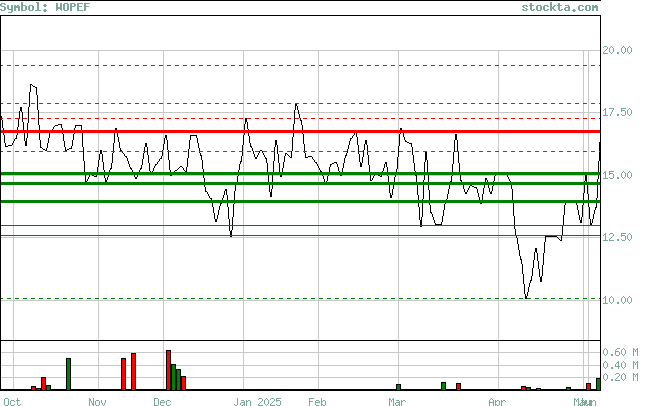Click the 'Symbol: WOPEF' label
The height and width of the screenshot is (406, 655).
point(45,7)
